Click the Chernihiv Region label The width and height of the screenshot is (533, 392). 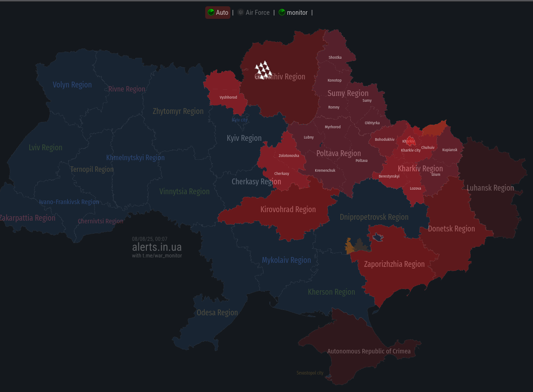(280, 76)
